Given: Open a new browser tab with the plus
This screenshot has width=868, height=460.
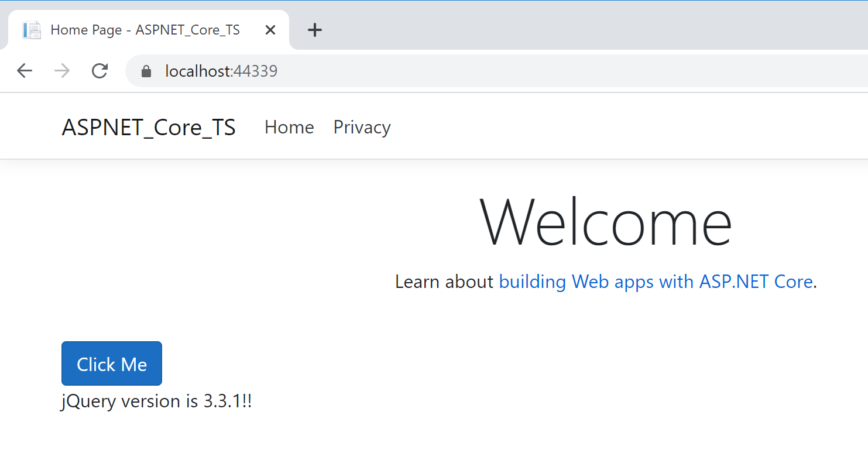Looking at the screenshot, I should (x=315, y=30).
